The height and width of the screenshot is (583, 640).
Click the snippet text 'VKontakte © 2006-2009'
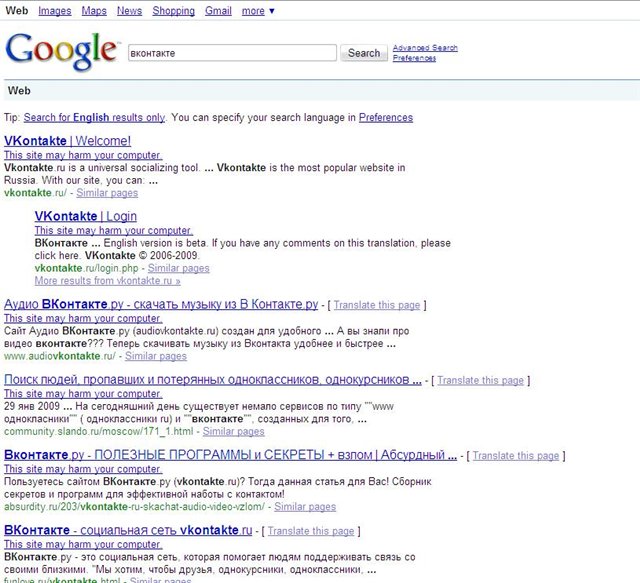pyautogui.click(x=142, y=256)
